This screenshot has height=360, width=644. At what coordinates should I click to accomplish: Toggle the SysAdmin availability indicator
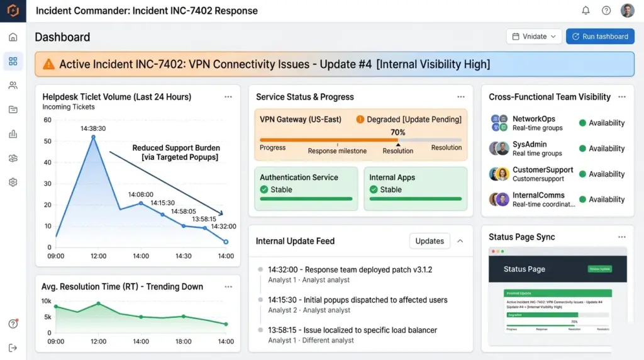click(582, 149)
